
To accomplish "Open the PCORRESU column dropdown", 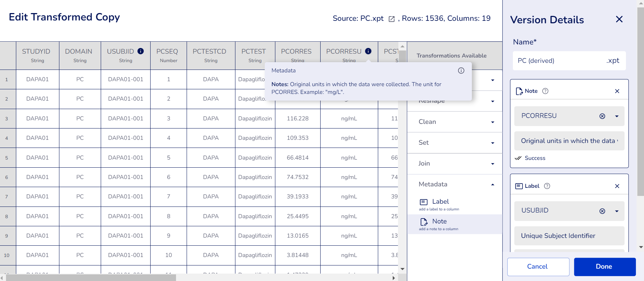I will tap(617, 116).
